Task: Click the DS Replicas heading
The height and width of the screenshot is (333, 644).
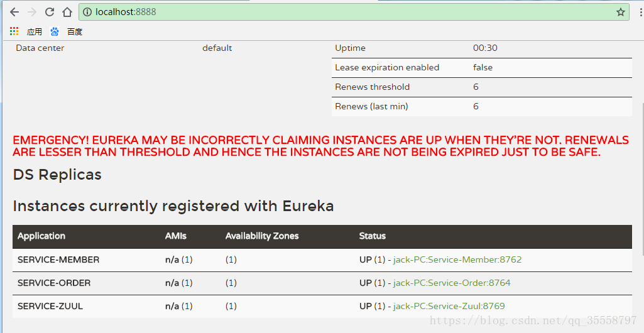Action: click(x=57, y=175)
